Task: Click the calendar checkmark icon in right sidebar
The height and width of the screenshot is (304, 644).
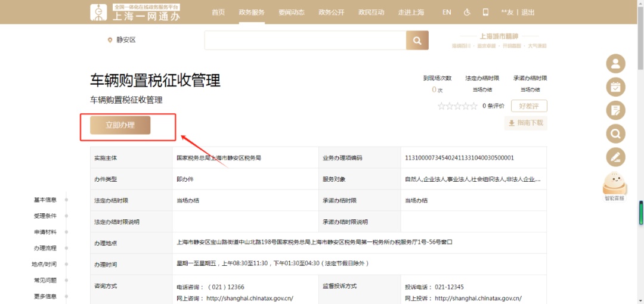Action: (615, 87)
